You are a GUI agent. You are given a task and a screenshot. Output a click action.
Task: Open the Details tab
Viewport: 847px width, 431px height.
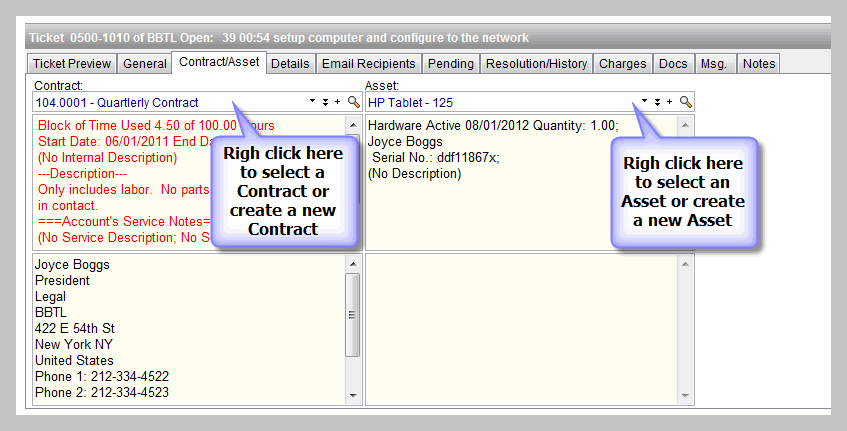(290, 64)
